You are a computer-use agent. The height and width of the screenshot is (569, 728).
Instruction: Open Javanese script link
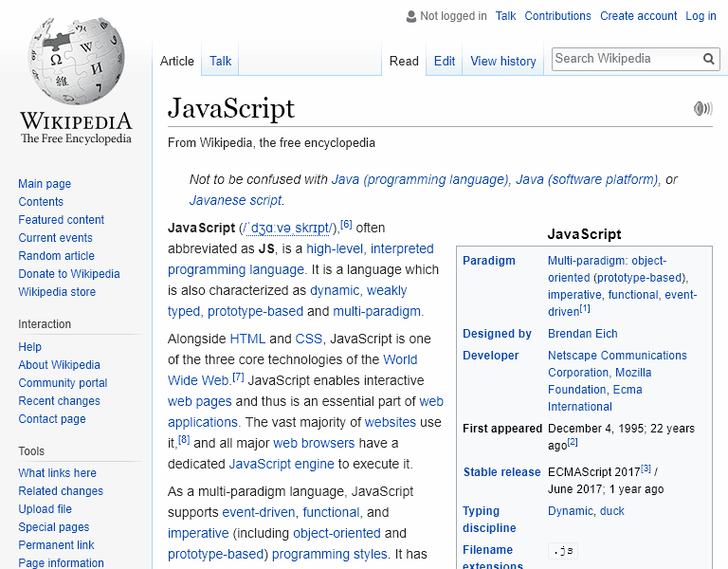tap(235, 200)
